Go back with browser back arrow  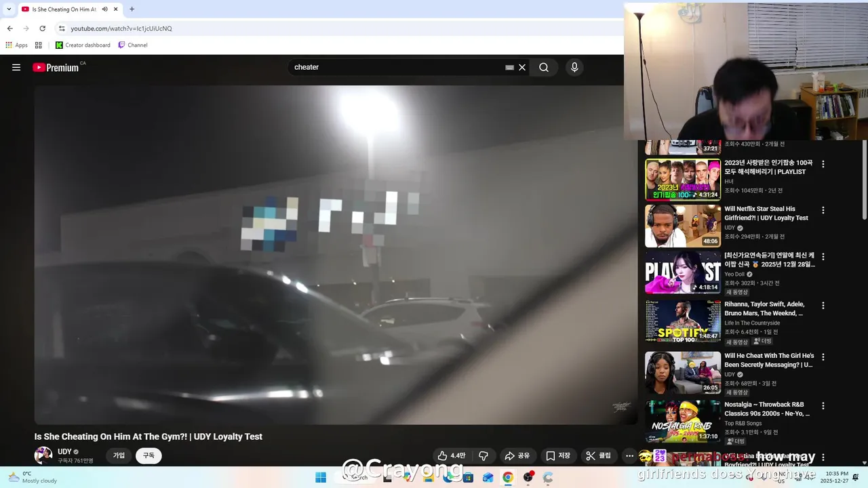tap(9, 28)
